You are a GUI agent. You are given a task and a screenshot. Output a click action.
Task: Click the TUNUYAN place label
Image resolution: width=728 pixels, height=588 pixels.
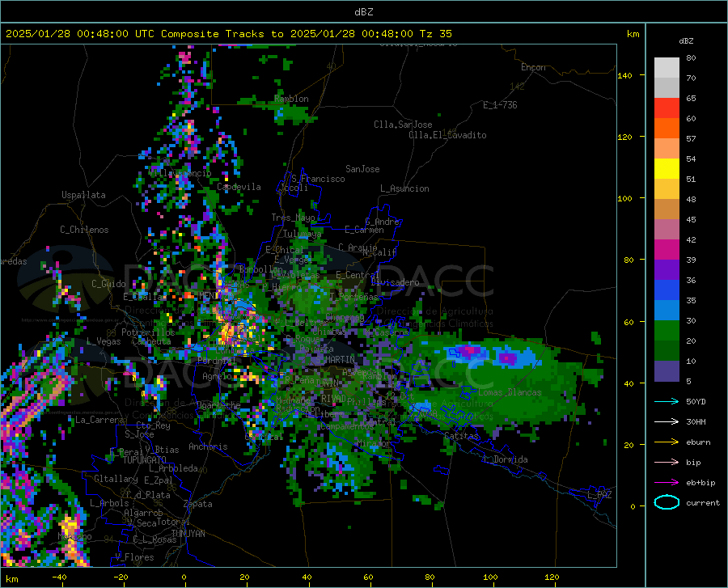pyautogui.click(x=188, y=533)
